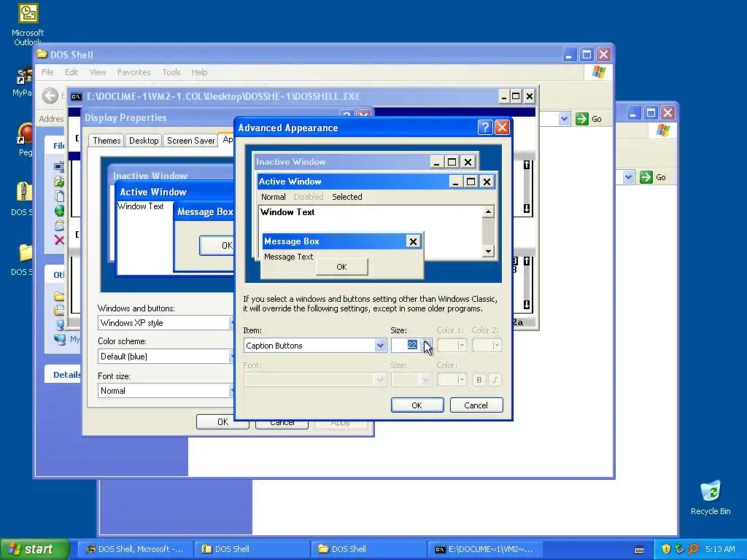Open Edit menu in DOS Shell window
The height and width of the screenshot is (560, 747).
[71, 72]
